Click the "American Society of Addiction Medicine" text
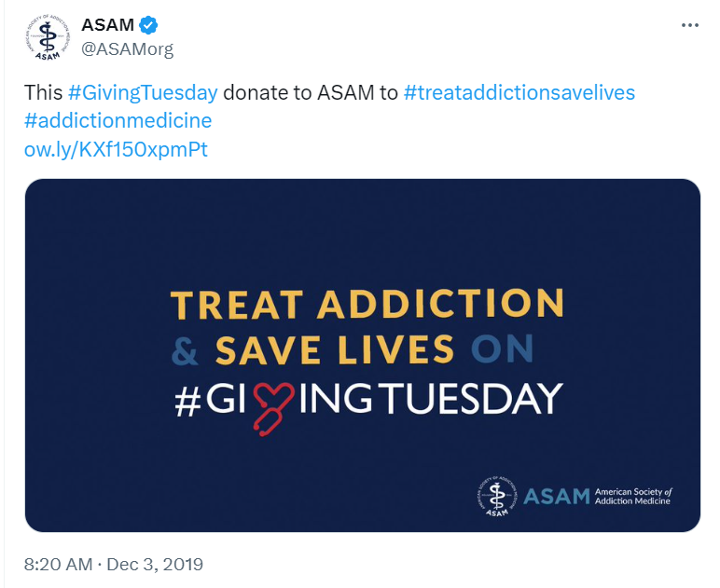720x588 pixels. (x=632, y=496)
